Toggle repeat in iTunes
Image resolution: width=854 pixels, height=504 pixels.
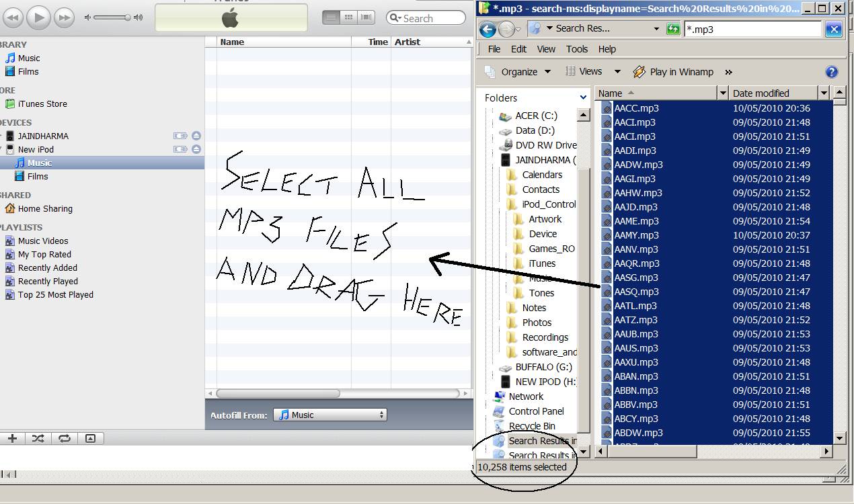tap(64, 438)
